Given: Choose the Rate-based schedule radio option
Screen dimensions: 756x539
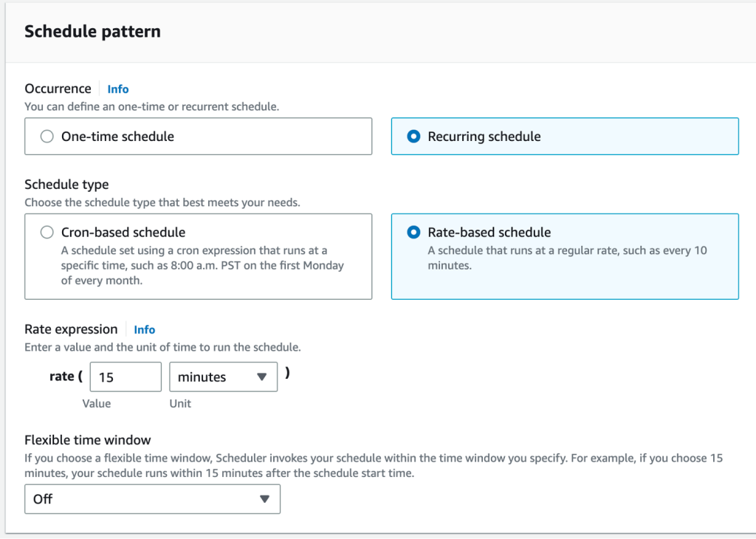Looking at the screenshot, I should pos(414,233).
